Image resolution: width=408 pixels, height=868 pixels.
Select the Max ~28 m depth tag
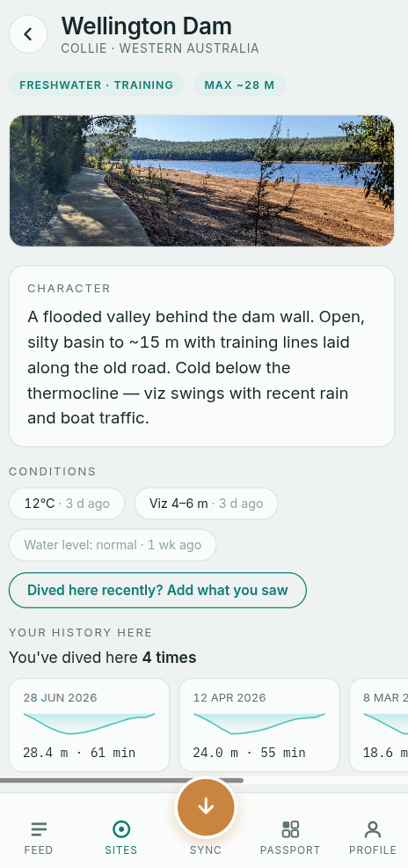[x=239, y=85]
